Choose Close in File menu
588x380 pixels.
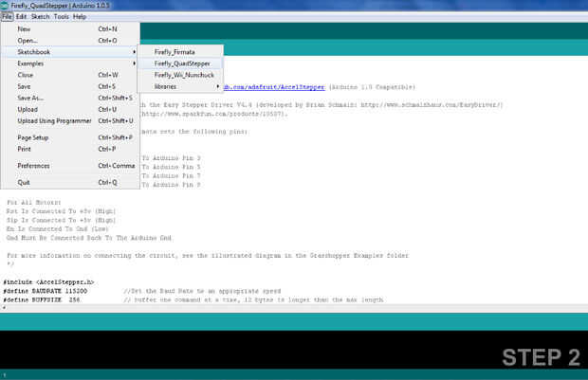(70, 75)
